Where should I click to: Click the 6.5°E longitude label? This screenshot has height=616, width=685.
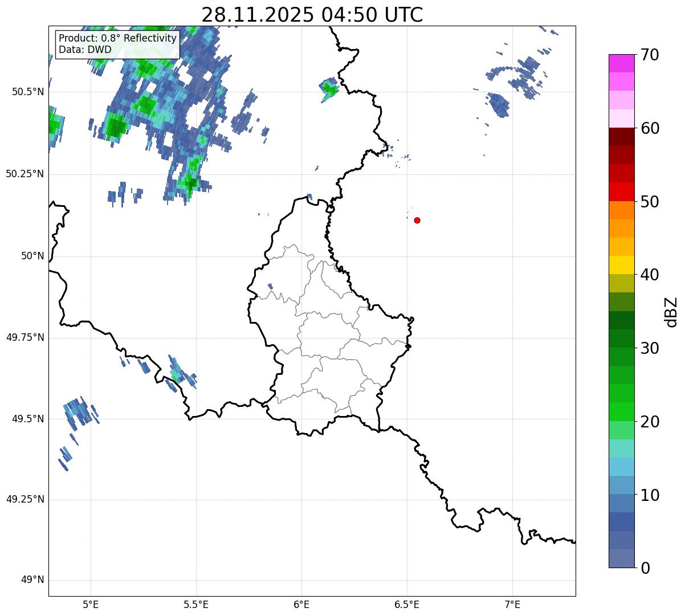pos(407,605)
